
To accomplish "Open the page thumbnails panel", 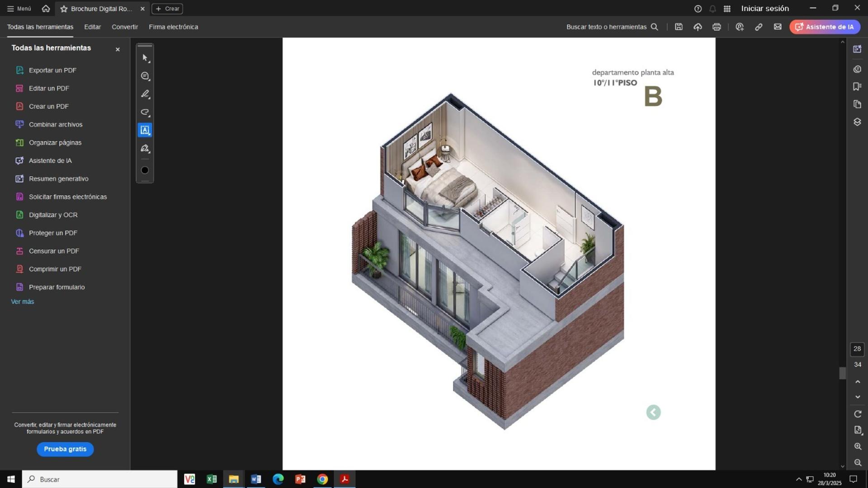I will [x=857, y=104].
